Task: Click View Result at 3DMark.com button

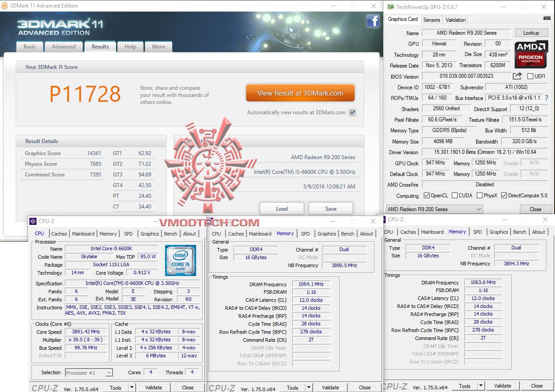Action: 300,93
